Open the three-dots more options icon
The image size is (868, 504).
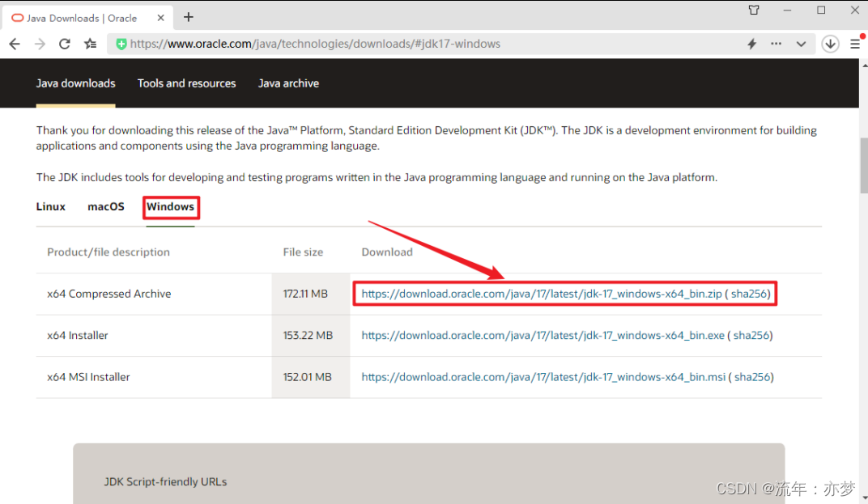(777, 44)
